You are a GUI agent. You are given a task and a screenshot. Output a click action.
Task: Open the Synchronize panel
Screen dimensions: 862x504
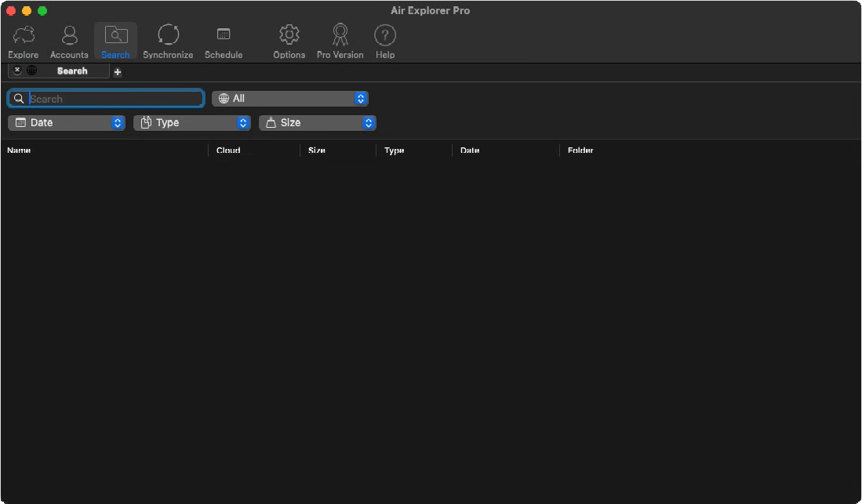168,40
